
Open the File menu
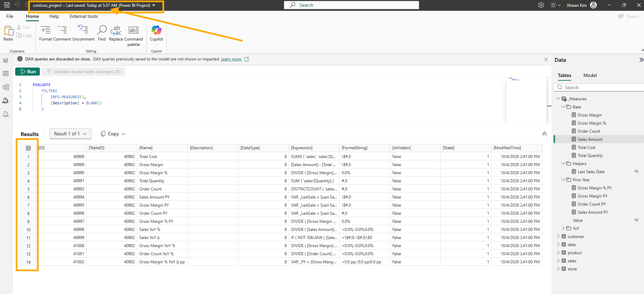pos(10,16)
